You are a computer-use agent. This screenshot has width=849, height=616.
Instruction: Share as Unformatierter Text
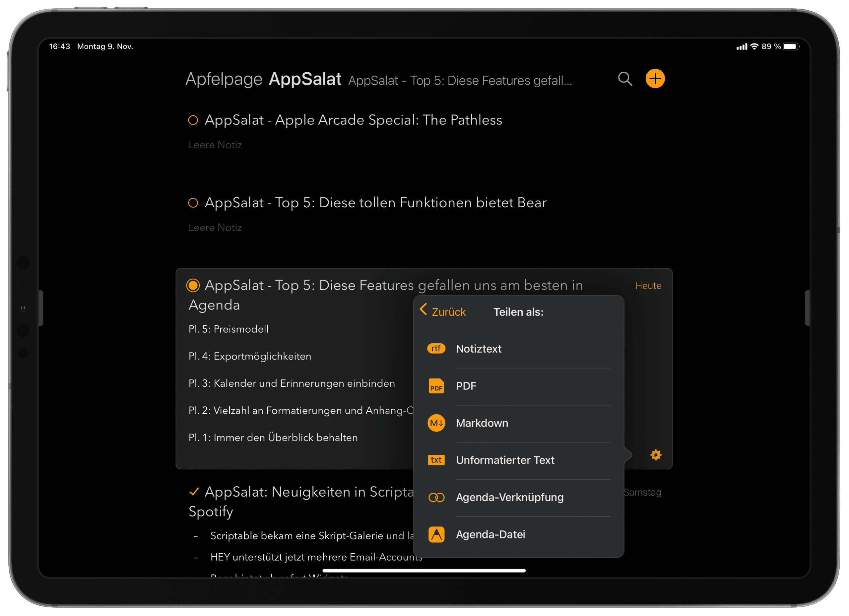[518, 460]
